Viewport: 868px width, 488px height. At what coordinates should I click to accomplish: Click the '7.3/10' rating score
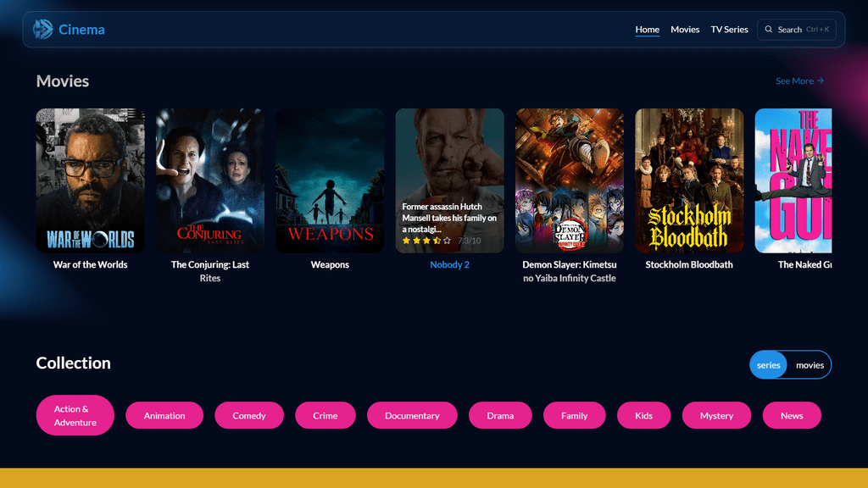tap(469, 241)
